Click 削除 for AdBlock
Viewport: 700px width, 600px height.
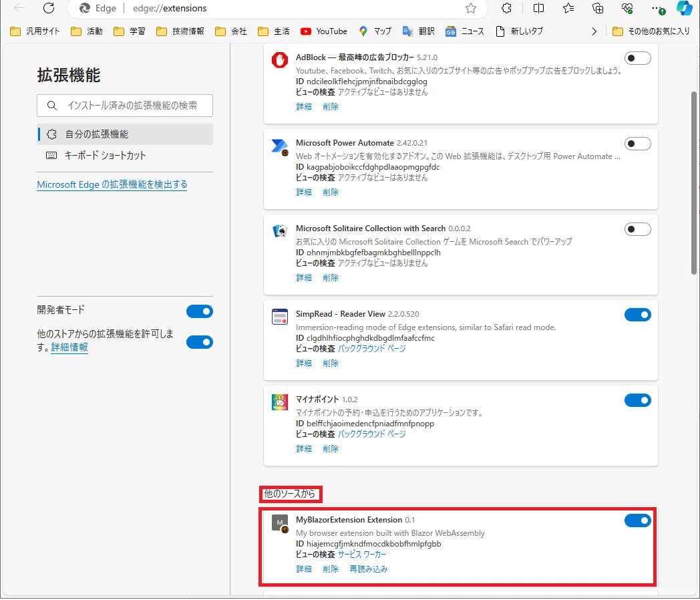[x=331, y=107]
